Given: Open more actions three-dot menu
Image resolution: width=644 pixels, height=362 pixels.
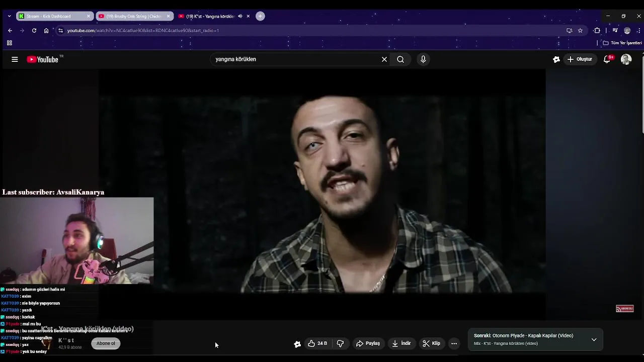Looking at the screenshot, I should click(454, 343).
